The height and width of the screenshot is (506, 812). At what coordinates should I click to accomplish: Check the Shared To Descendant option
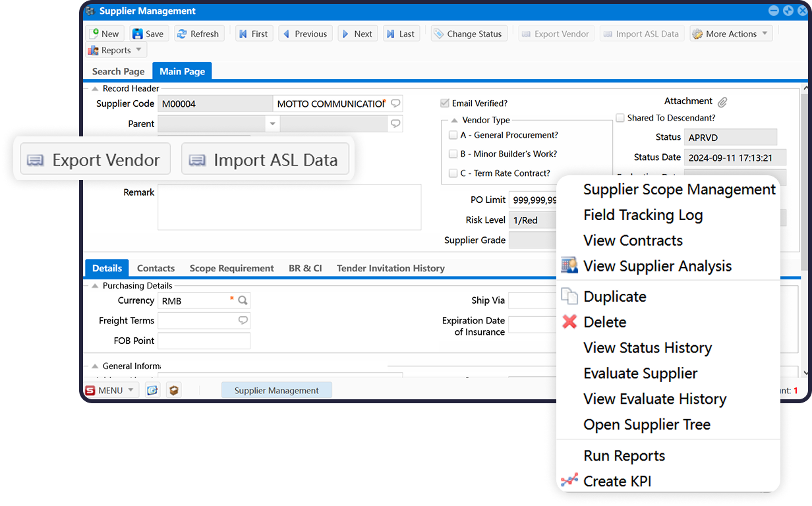pos(620,118)
